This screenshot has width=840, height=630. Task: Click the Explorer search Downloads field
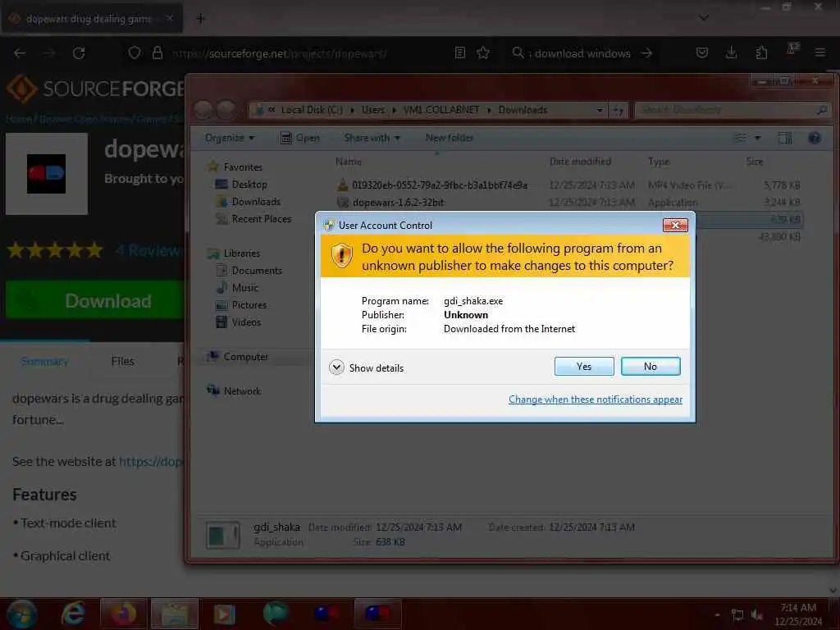[x=732, y=110]
